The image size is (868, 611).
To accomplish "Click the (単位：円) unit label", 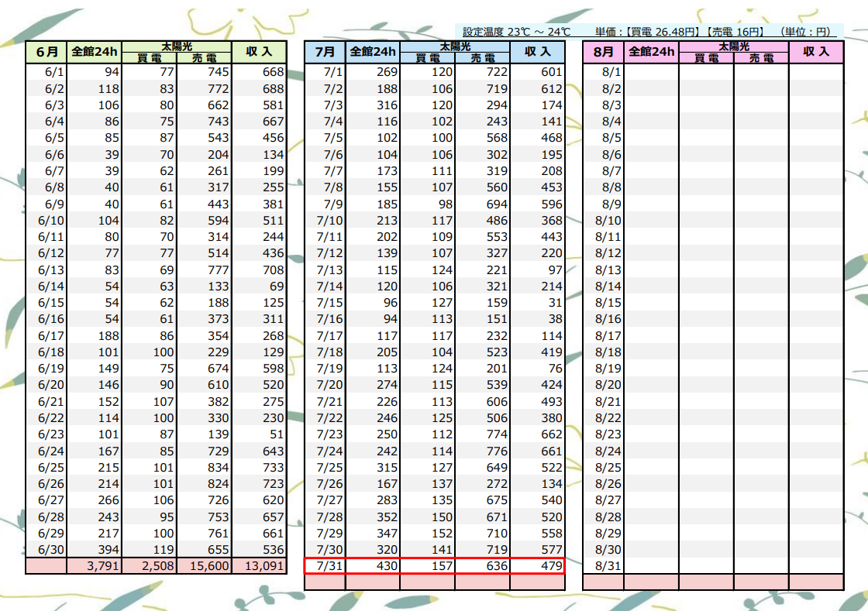I will 806,32.
